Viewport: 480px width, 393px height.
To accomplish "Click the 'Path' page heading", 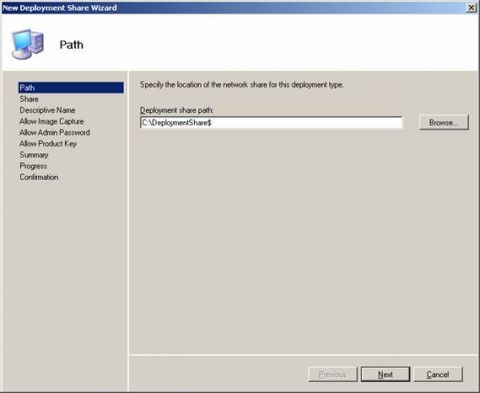I will pos(71,45).
